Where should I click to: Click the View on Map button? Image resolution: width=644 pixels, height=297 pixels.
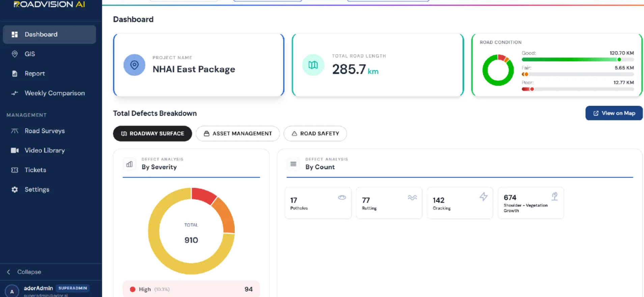614,113
